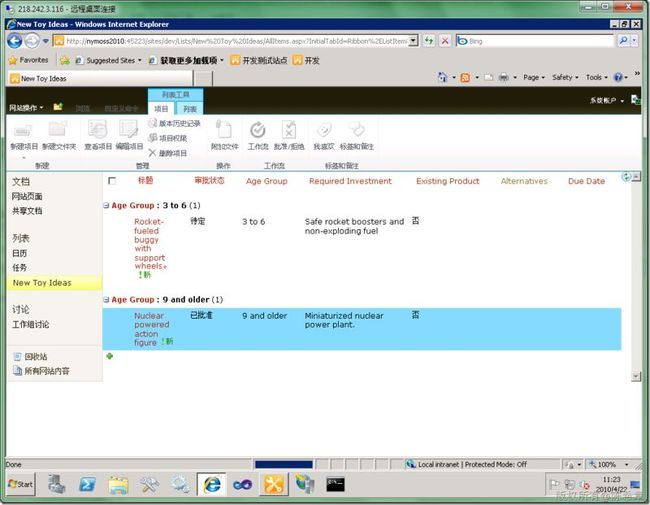This screenshot has height=505, width=650.
Task: Switch to the 项目 ribbon tab
Action: (x=161, y=109)
